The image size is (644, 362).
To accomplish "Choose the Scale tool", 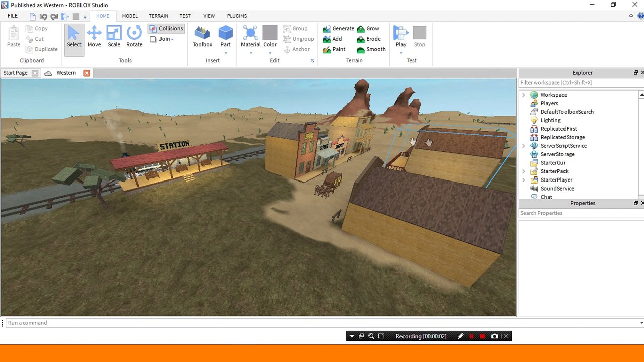I will 114,36.
